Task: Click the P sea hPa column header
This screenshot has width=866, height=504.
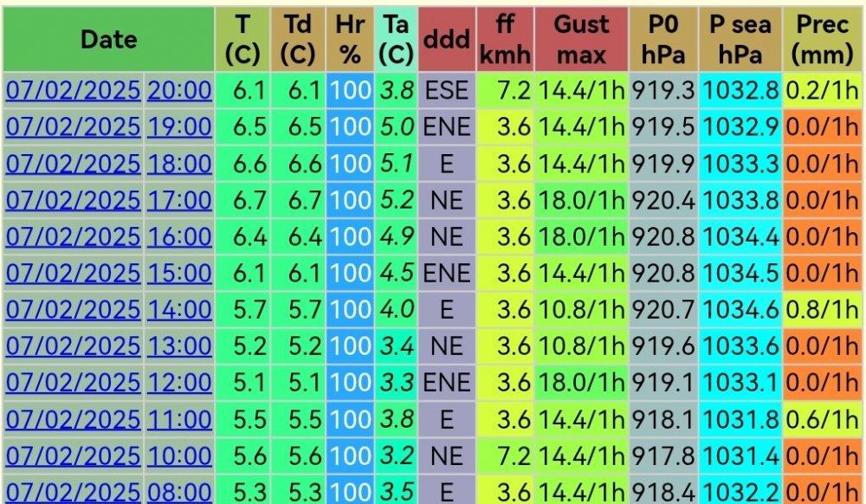Action: pos(740,39)
